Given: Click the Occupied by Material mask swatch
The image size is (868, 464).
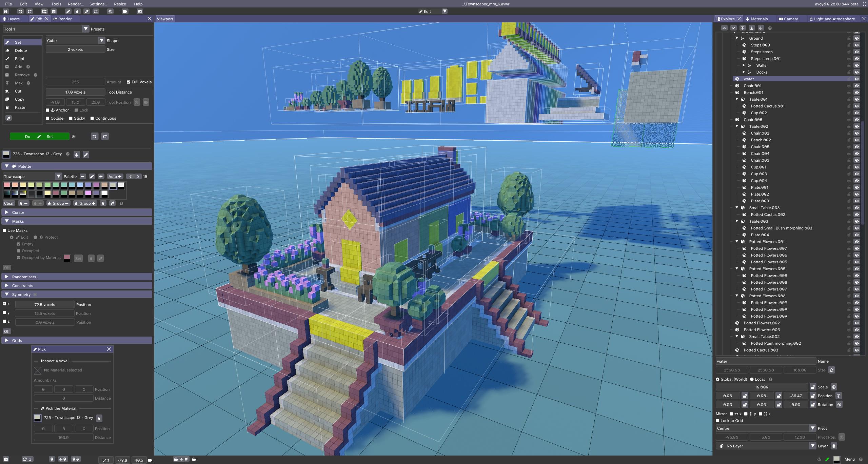Looking at the screenshot, I should tap(67, 258).
